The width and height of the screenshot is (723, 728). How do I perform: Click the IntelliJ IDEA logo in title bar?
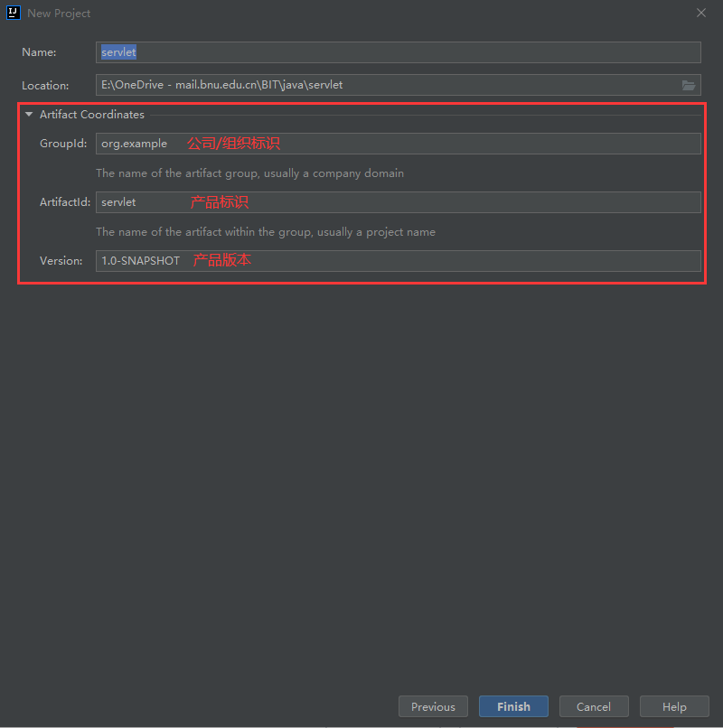(x=12, y=13)
